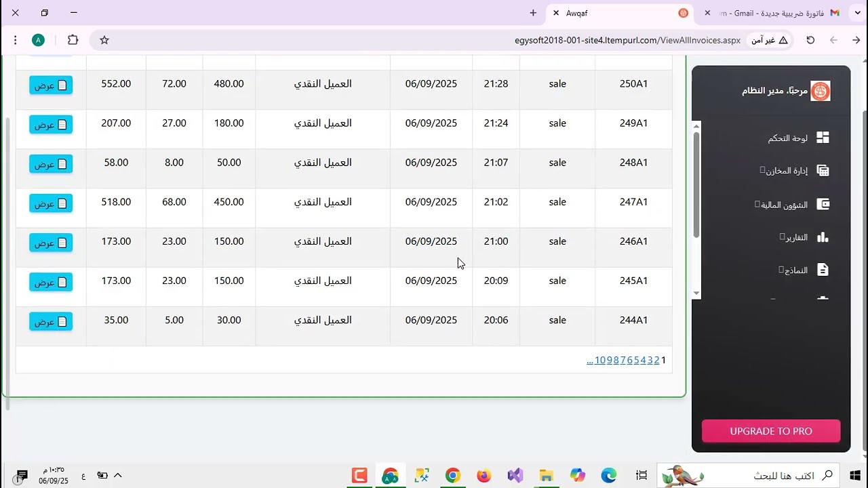View invoice 245A1 with عرض button
This screenshot has width=868, height=488.
coord(51,282)
